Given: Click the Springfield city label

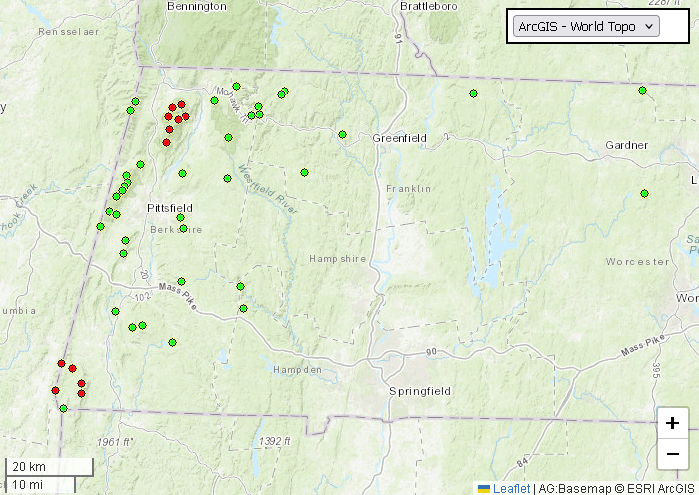Looking at the screenshot, I should [x=420, y=392].
